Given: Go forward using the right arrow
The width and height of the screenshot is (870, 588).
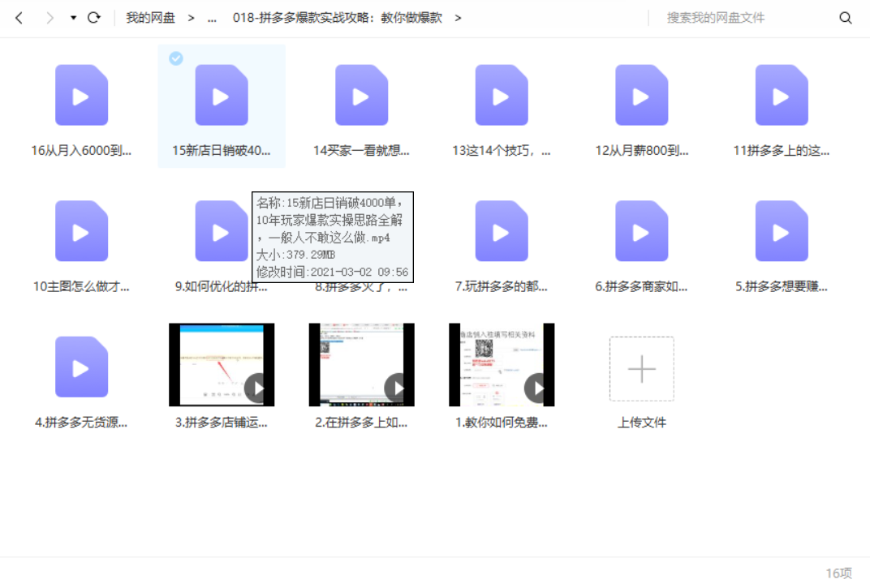Looking at the screenshot, I should (x=50, y=18).
